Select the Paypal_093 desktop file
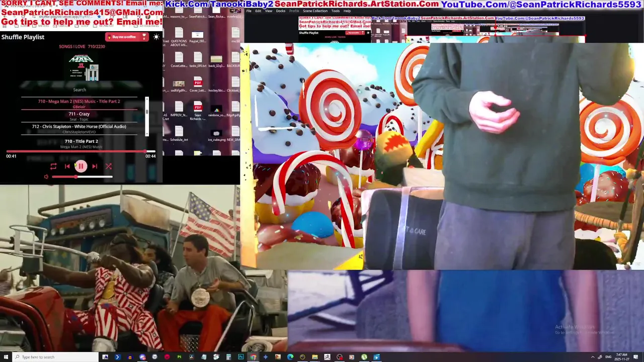This screenshot has width=644, height=362. point(198,38)
